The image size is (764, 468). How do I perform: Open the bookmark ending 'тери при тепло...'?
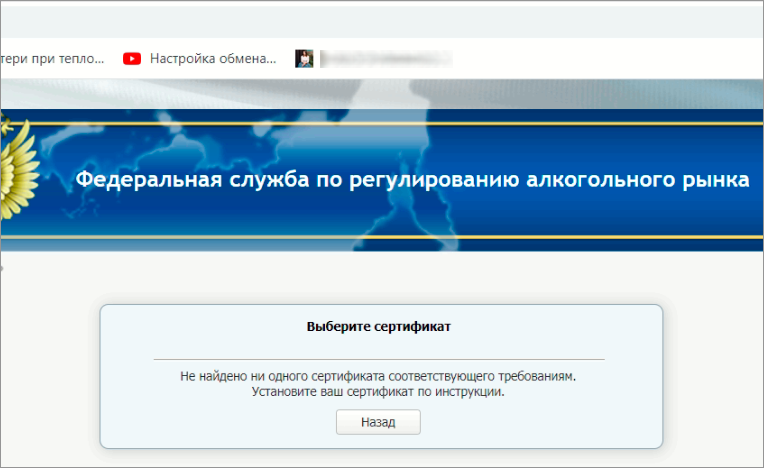[x=53, y=58]
